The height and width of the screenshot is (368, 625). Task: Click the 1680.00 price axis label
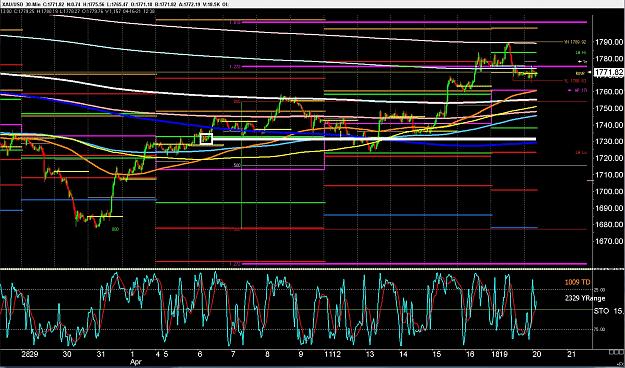pyautogui.click(x=609, y=225)
